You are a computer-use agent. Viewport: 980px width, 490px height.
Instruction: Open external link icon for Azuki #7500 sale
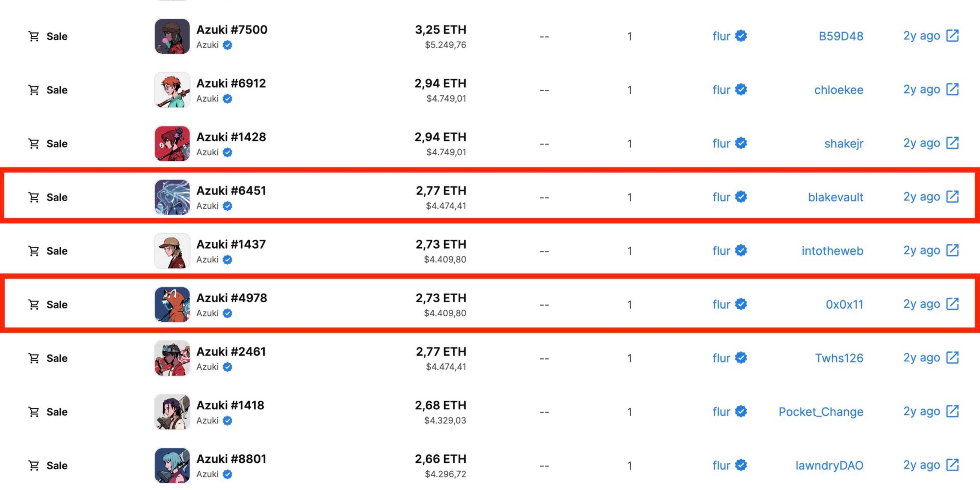[x=952, y=36]
